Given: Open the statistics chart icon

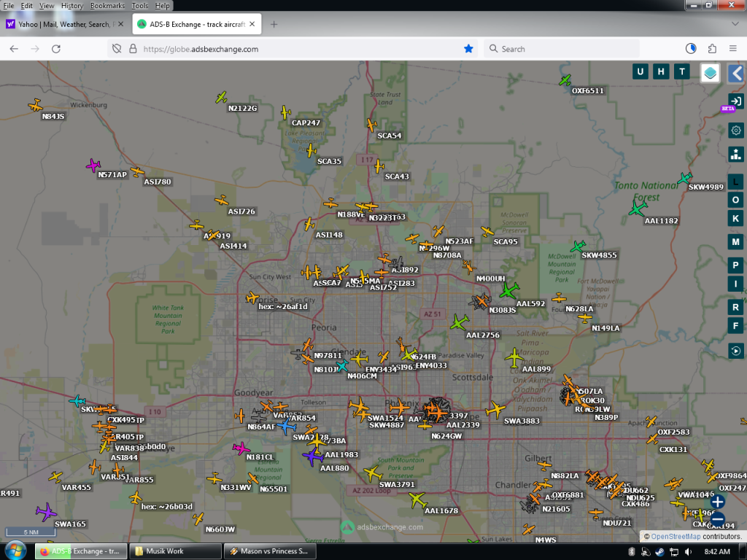Looking at the screenshot, I should coord(735,154).
